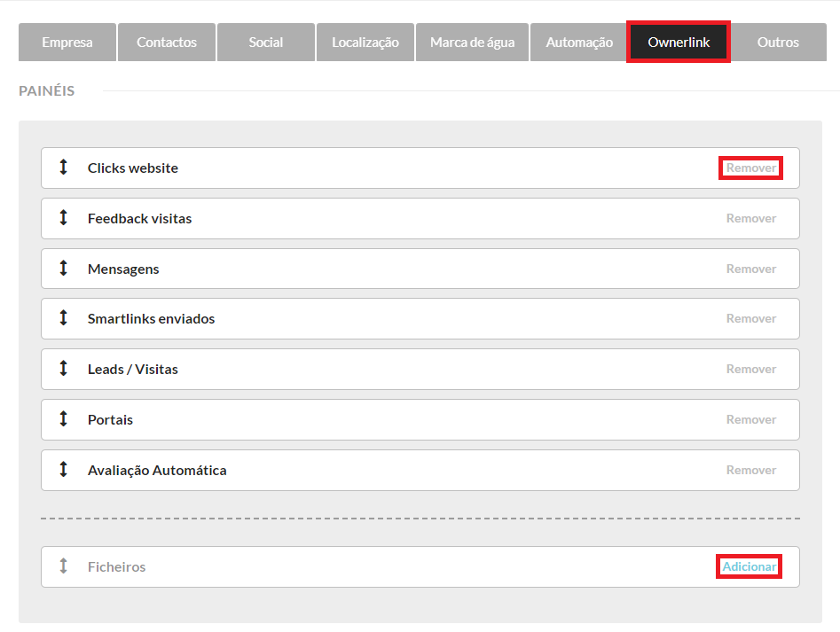This screenshot has height=632, width=840.
Task: Open the Empresa tab
Action: coord(67,43)
